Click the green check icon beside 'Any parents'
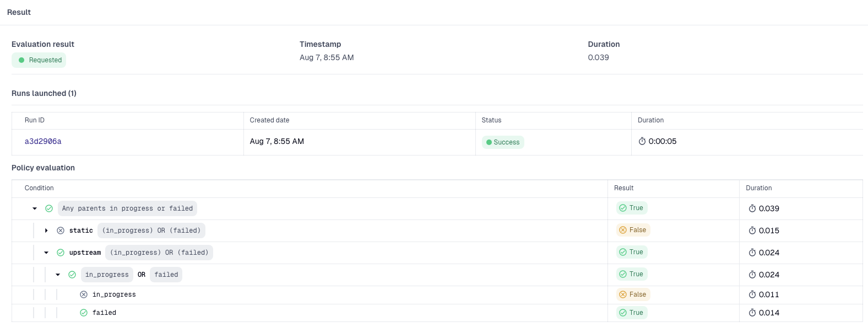This screenshot has width=868, height=327. coord(49,208)
